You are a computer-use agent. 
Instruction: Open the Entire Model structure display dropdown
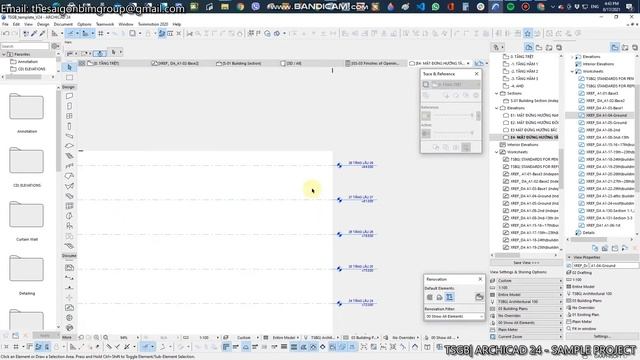(x=529, y=295)
